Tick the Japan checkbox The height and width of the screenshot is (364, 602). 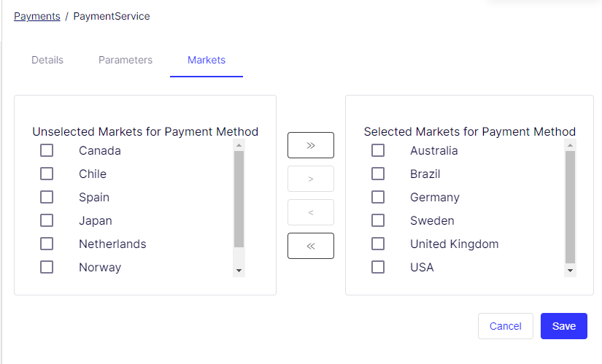tap(47, 221)
